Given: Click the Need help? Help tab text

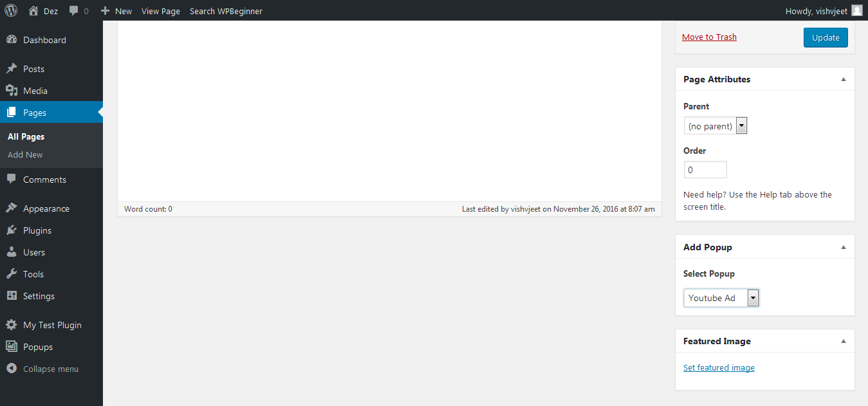Looking at the screenshot, I should click(x=757, y=201).
